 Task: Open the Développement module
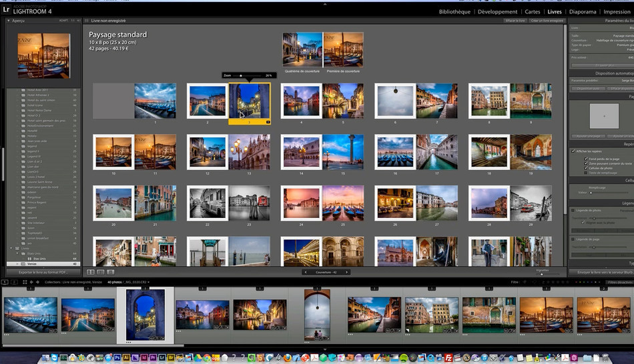click(497, 12)
